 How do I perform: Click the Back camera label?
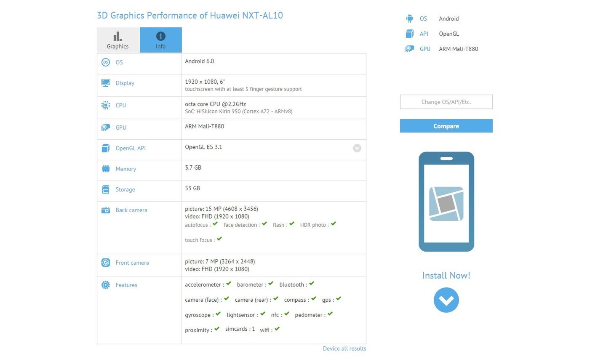[131, 210]
